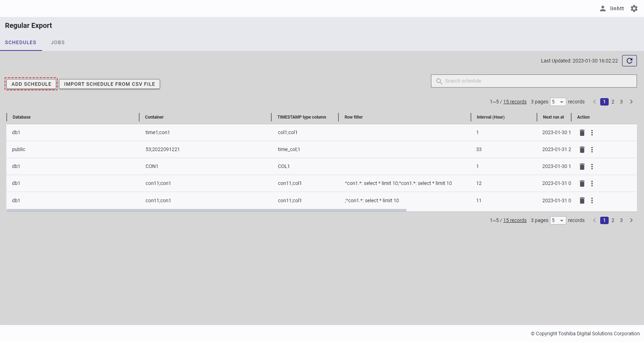644x342 pixels.
Task: Delete the schedule with container time1;con1
Action: (x=582, y=133)
